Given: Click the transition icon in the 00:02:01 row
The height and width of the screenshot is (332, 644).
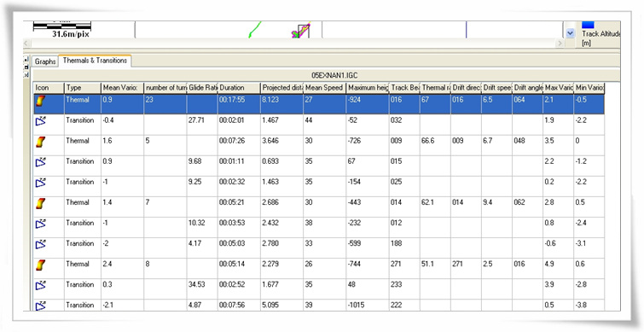Looking at the screenshot, I should (x=40, y=121).
